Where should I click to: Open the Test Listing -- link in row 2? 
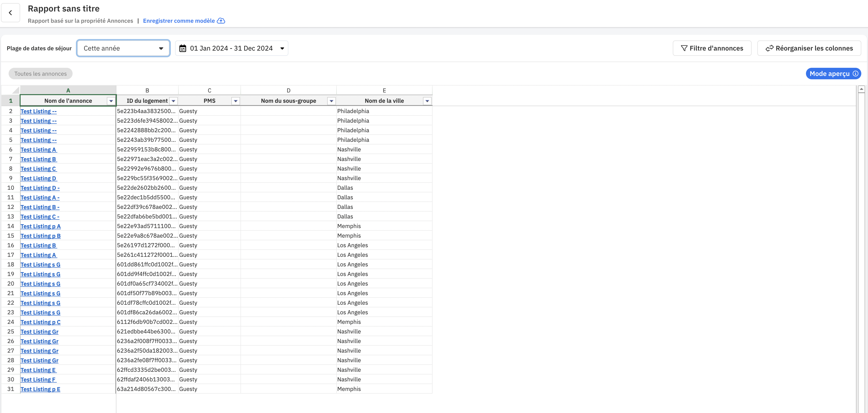(x=38, y=111)
